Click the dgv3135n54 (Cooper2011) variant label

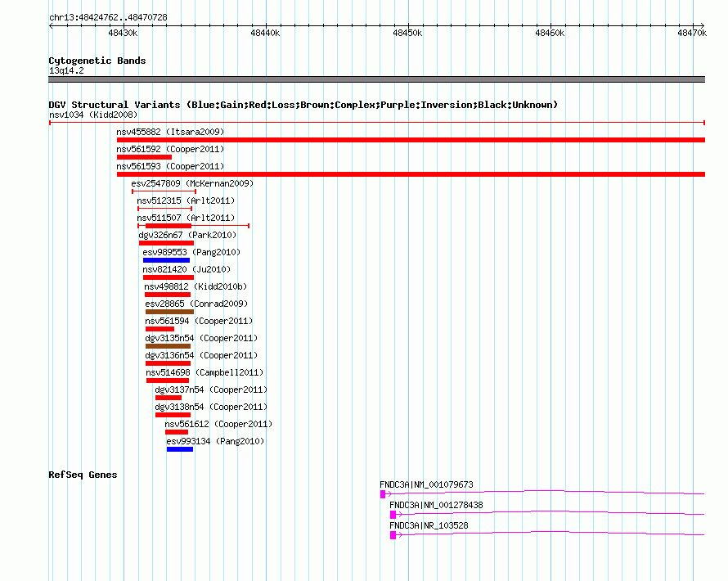(201, 338)
